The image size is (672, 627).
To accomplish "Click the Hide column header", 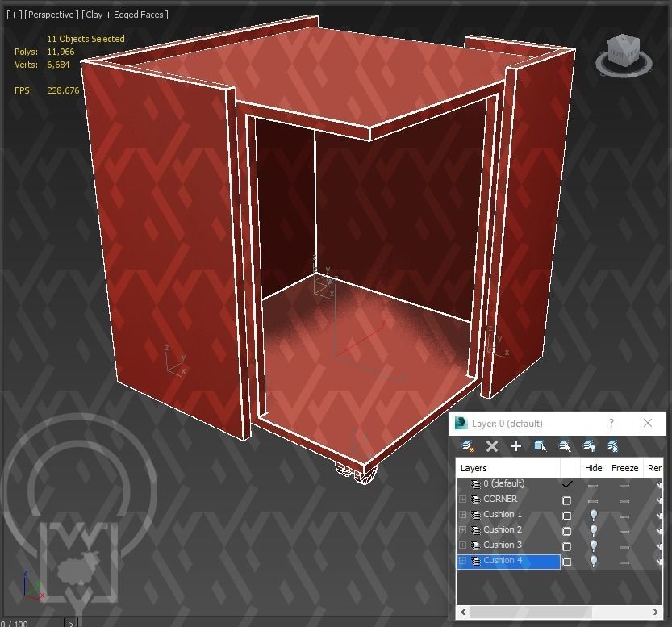I will [593, 468].
